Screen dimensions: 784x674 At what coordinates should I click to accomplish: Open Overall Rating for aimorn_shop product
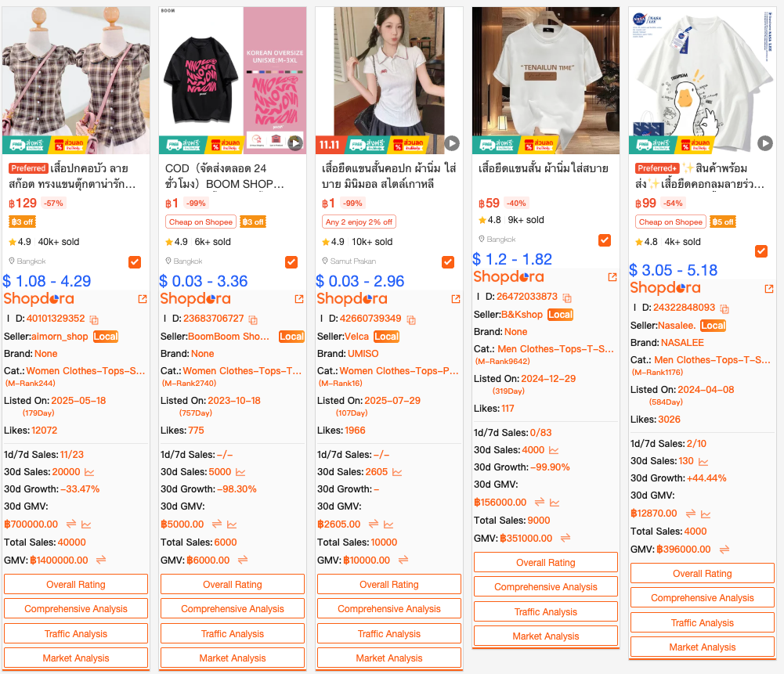[x=76, y=584]
